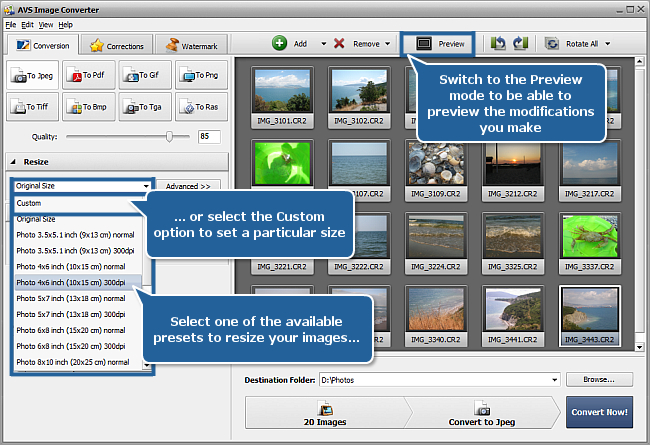Screen dimensions: 650x445
Task: Pick the To Tga format button
Action: (x=145, y=107)
